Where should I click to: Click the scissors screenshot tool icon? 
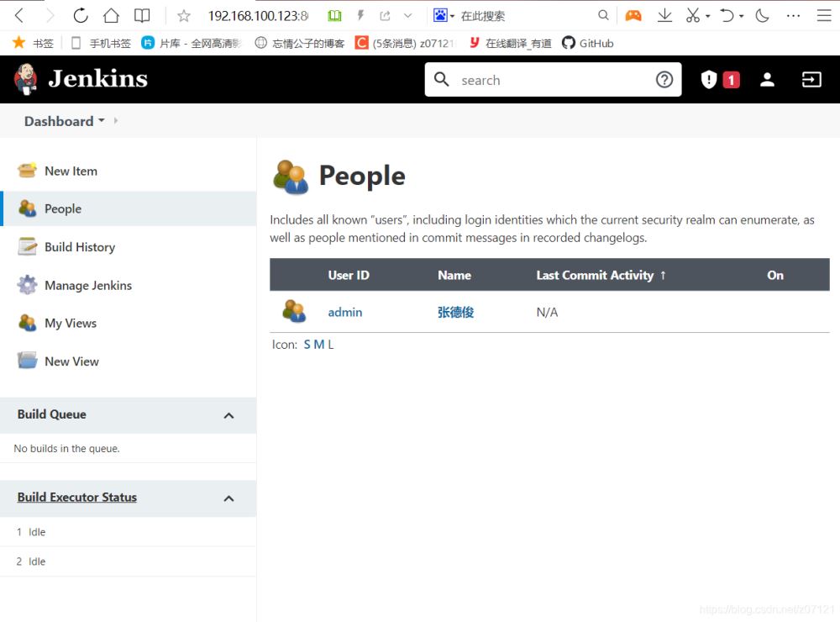pyautogui.click(x=693, y=15)
